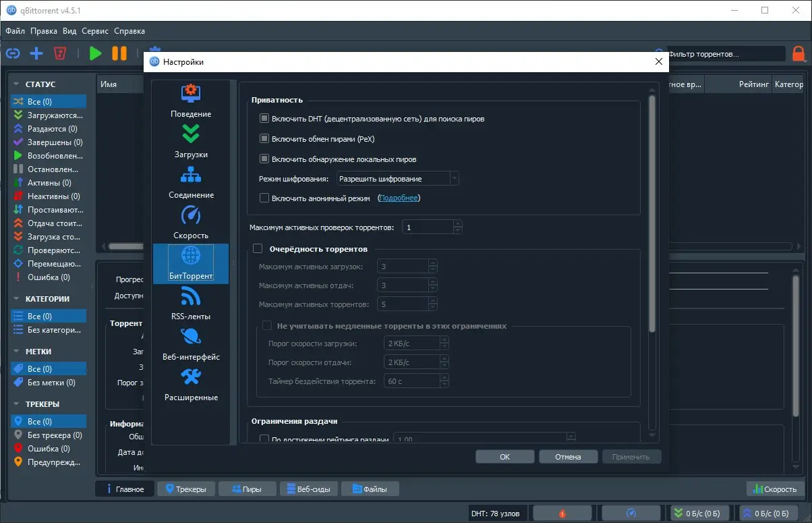Enable the Очерёдность торрентов checkbox

[257, 248]
